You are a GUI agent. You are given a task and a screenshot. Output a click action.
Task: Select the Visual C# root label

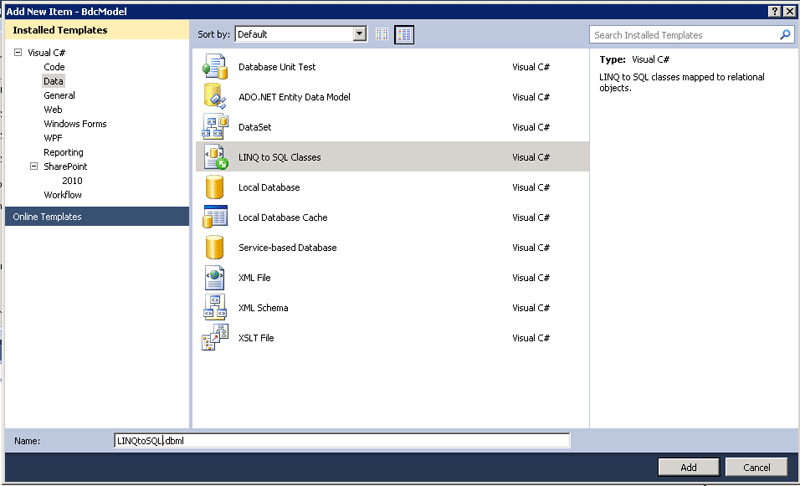pyautogui.click(x=46, y=53)
